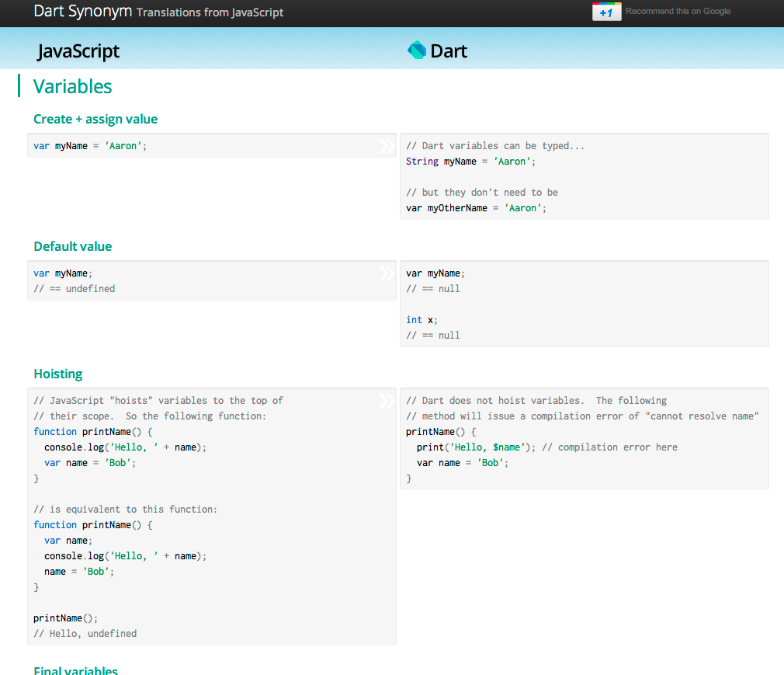Click double-arrow icon in Hoisting block

tap(387, 401)
